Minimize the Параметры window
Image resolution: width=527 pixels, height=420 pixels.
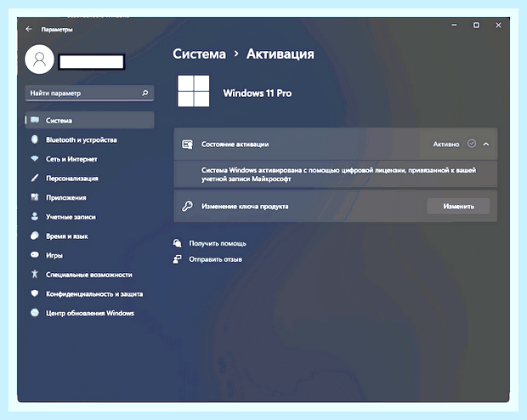[454, 25]
